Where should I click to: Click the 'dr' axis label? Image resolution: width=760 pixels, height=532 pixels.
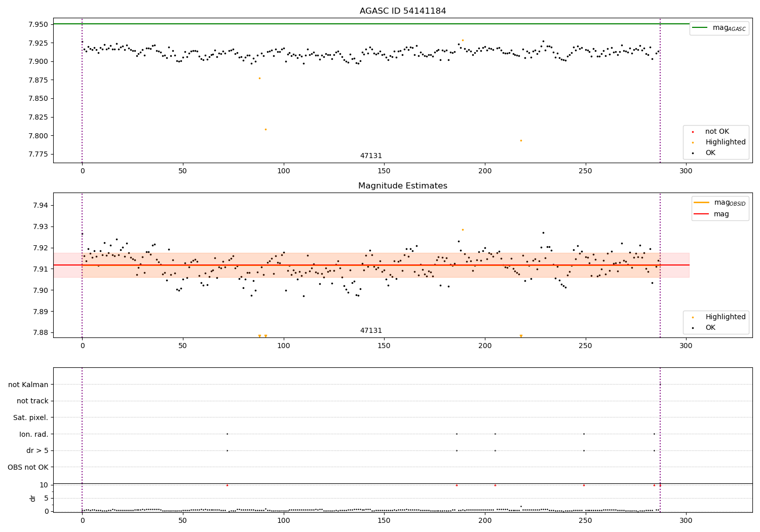pos(33,498)
